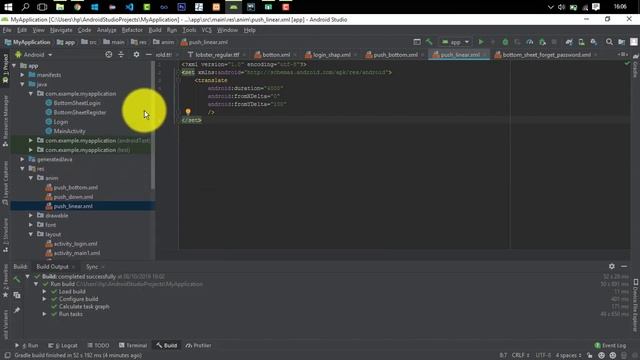Open the Android view selector dropdown
Viewport: 640px width, 360px height.
[34, 54]
